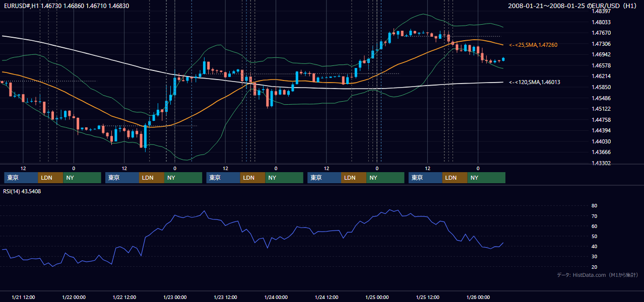Image resolution: width=644 pixels, height=302 pixels.
Task: Click the 1/24 12:00 time label
Action: [x=327, y=297]
